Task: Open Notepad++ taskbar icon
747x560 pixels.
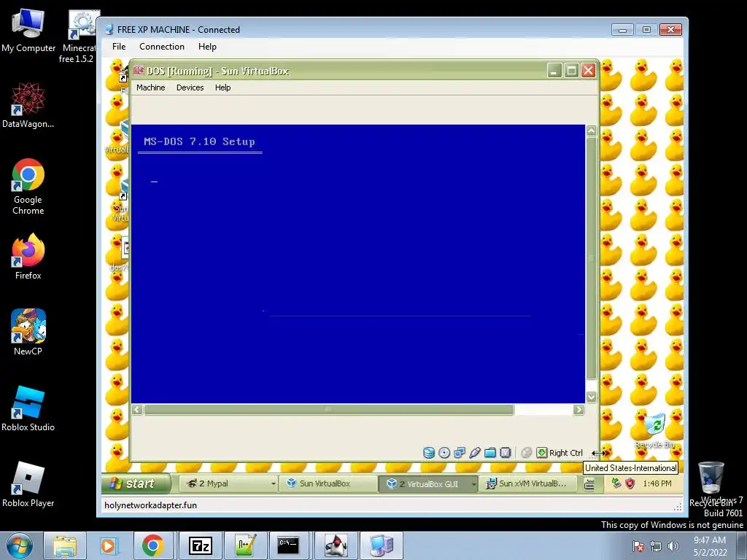Action: 245,545
